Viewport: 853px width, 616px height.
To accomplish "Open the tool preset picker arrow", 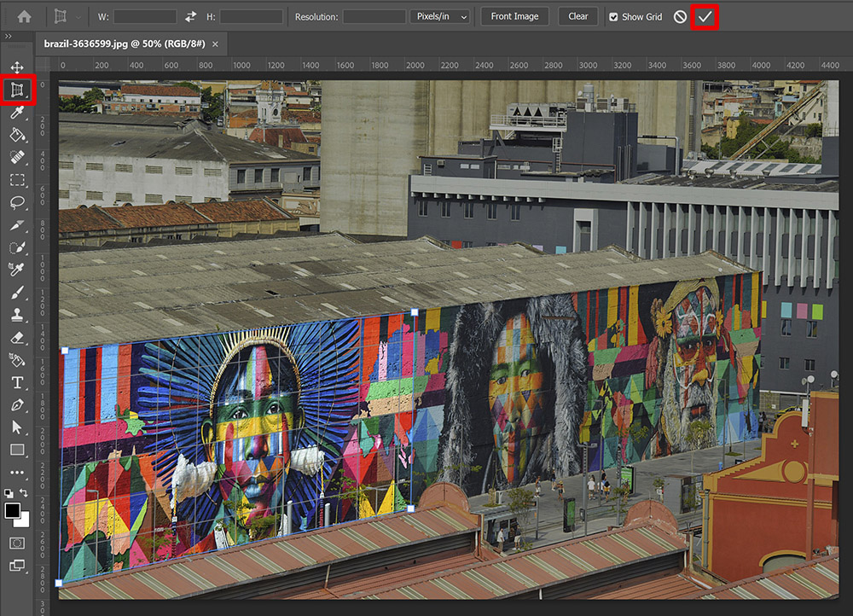I will 78,17.
